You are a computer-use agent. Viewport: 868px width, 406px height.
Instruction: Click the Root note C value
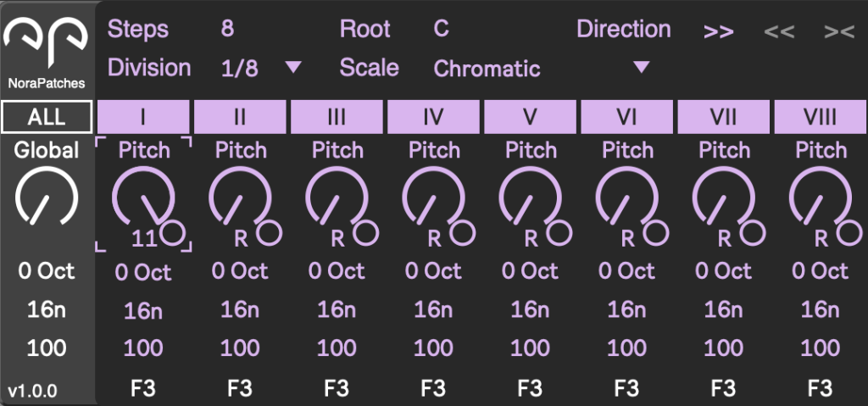click(x=441, y=29)
